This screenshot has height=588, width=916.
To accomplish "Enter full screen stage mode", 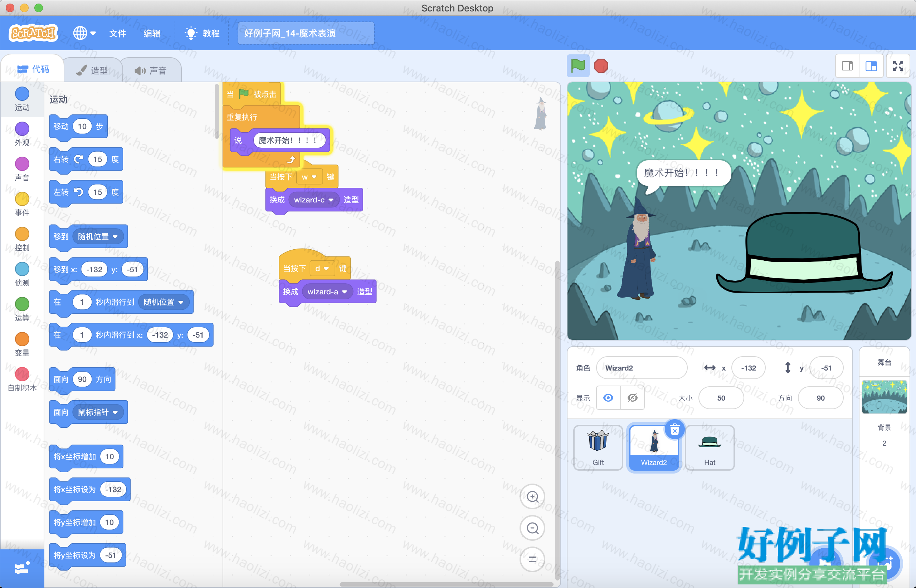I will point(898,66).
